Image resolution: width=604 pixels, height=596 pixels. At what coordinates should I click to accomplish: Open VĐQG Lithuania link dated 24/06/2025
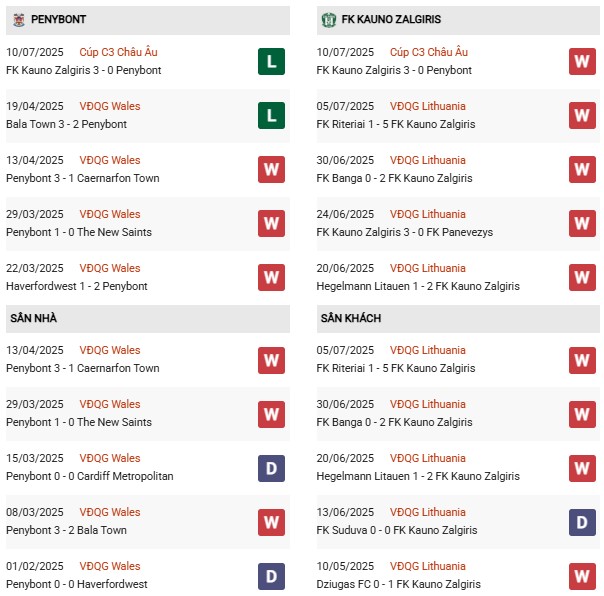(427, 214)
